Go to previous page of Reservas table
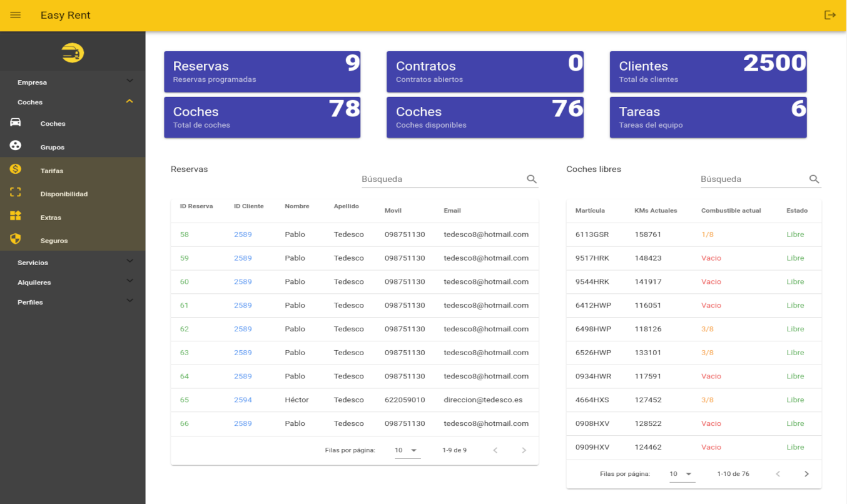This screenshot has width=847, height=504. point(495,450)
